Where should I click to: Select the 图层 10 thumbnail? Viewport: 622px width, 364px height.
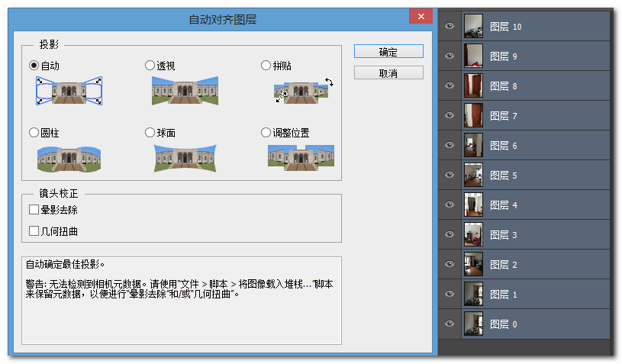[x=474, y=26]
